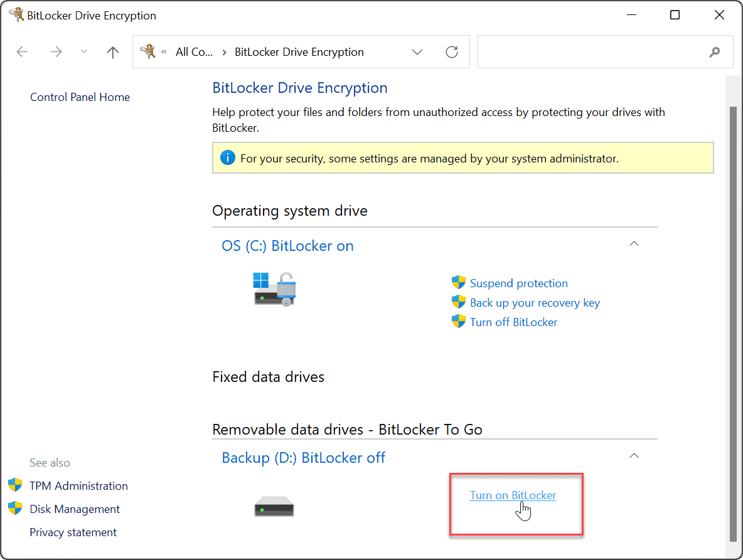
Task: Click the forward navigation arrow
Action: click(56, 52)
